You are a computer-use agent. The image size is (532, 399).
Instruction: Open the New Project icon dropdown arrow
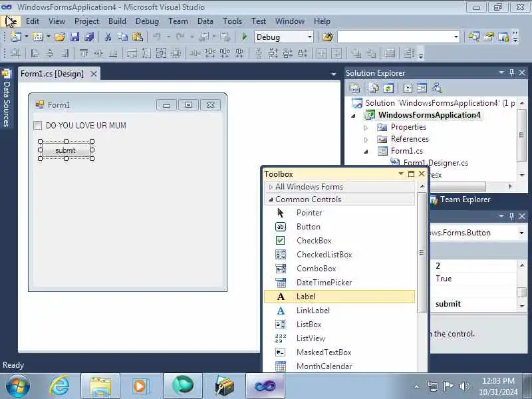point(26,37)
